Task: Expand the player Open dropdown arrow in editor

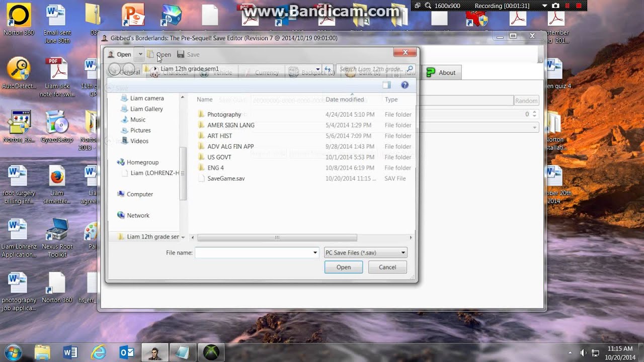Action: click(140, 54)
